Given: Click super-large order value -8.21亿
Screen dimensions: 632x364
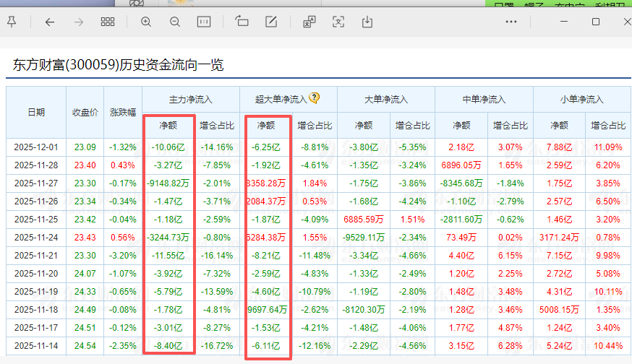Looking at the screenshot, I should click(266, 256).
